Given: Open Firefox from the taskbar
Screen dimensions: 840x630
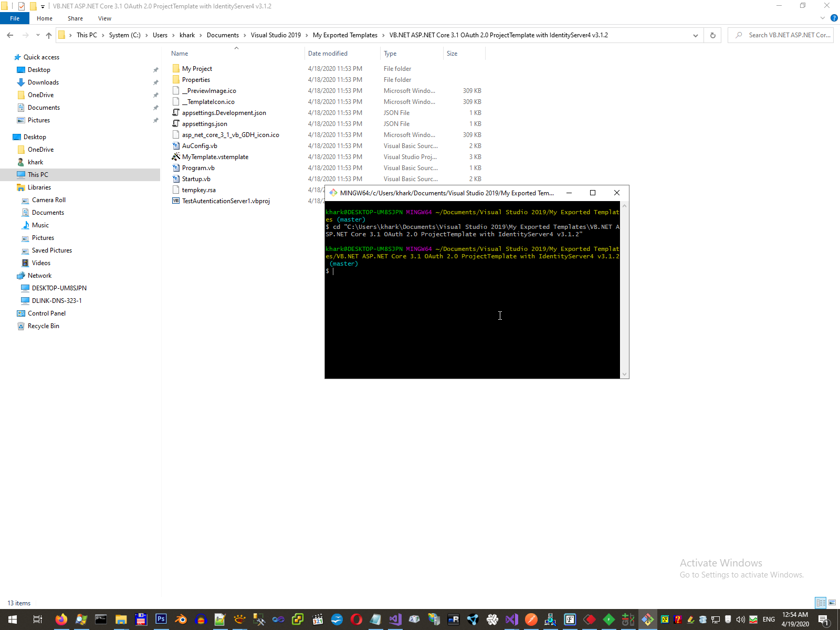Looking at the screenshot, I should click(x=61, y=619).
